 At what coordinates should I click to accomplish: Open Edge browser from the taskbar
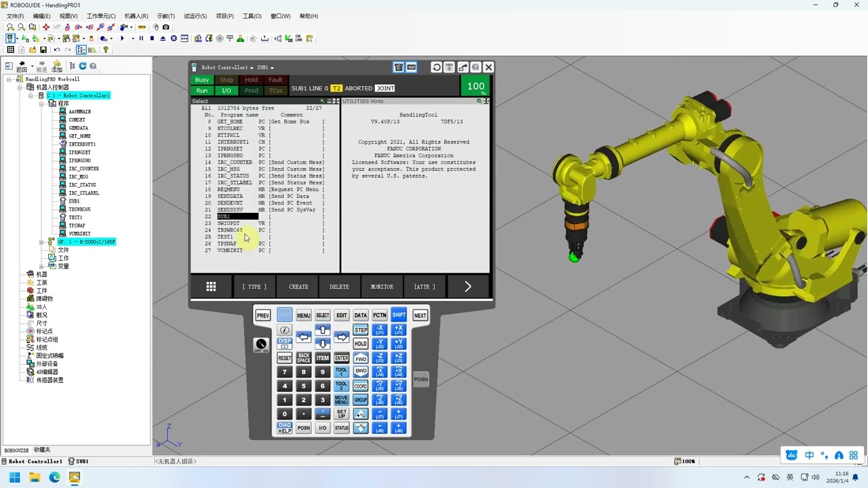click(x=54, y=477)
